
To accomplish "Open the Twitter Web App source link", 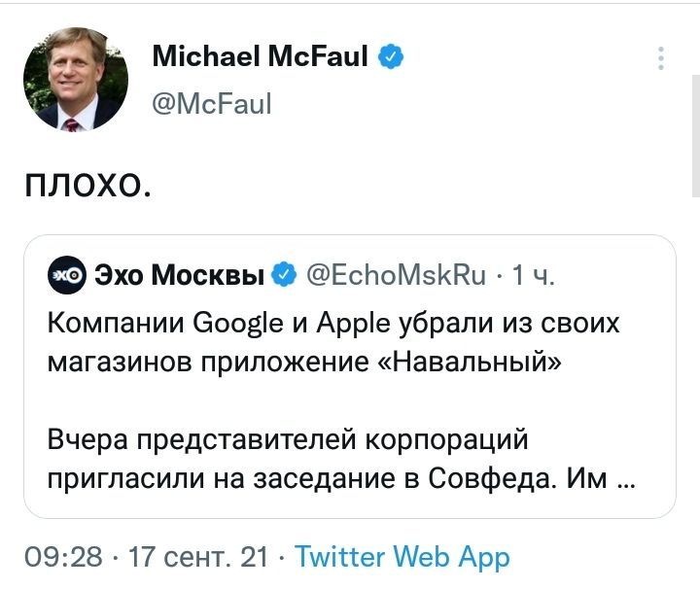I will [x=401, y=557].
